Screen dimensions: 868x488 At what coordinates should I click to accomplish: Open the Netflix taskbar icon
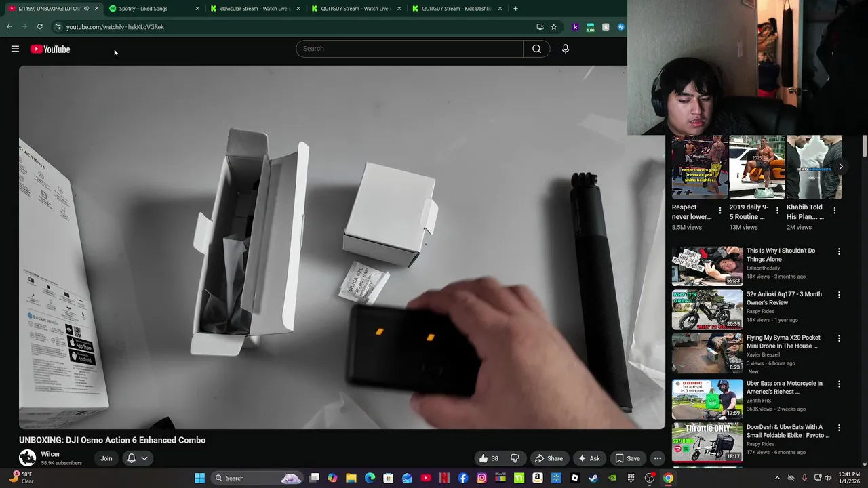point(444,478)
